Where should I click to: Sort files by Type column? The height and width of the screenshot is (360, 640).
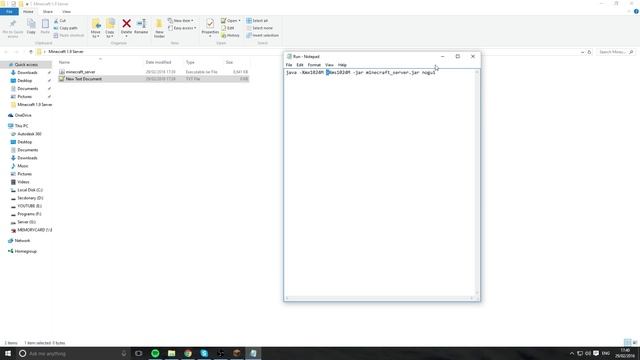pos(190,62)
